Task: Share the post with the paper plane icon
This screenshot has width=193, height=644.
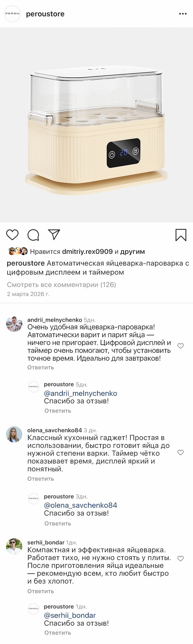Action: 54,235
